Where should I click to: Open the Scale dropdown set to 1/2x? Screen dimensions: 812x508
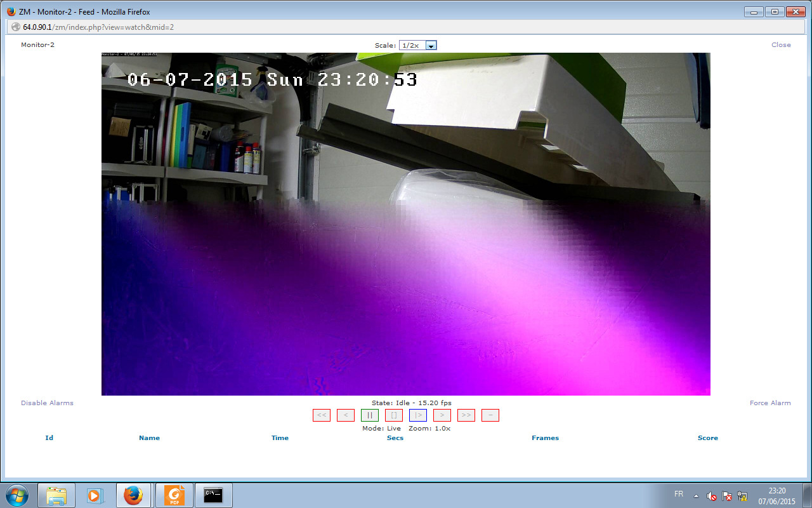[417, 45]
